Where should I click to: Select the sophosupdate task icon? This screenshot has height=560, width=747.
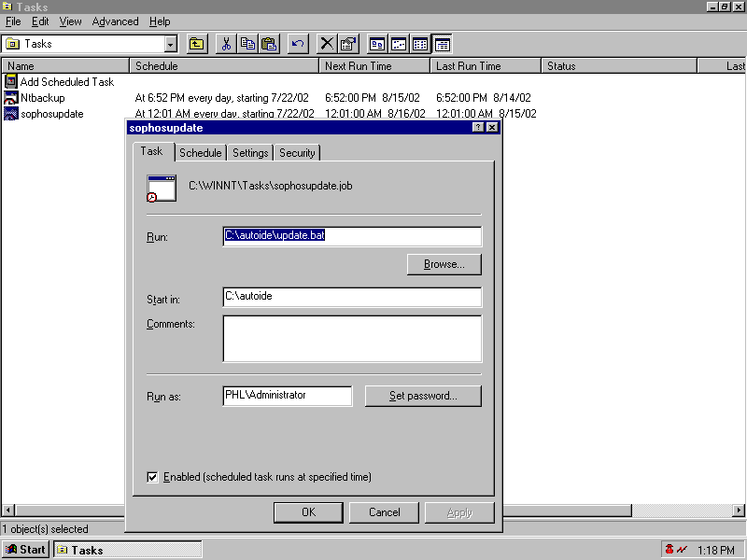point(10,114)
